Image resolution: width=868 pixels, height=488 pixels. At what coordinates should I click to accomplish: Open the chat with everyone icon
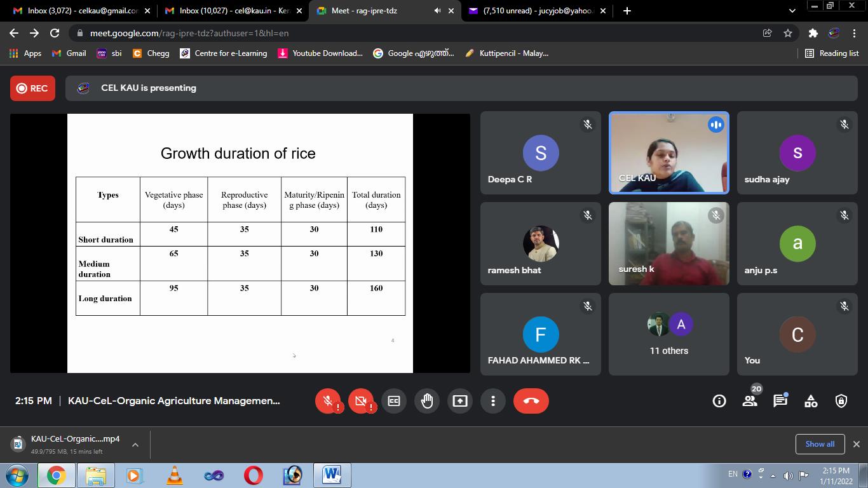[x=780, y=401]
